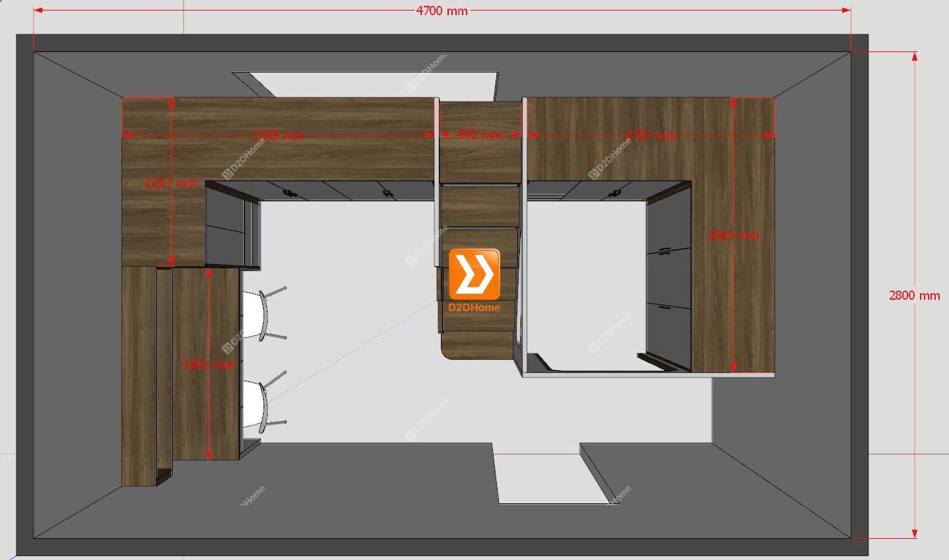This screenshot has height=560, width=949.
Task: Click the cabinet door handles under left top unit
Action: (289, 192)
